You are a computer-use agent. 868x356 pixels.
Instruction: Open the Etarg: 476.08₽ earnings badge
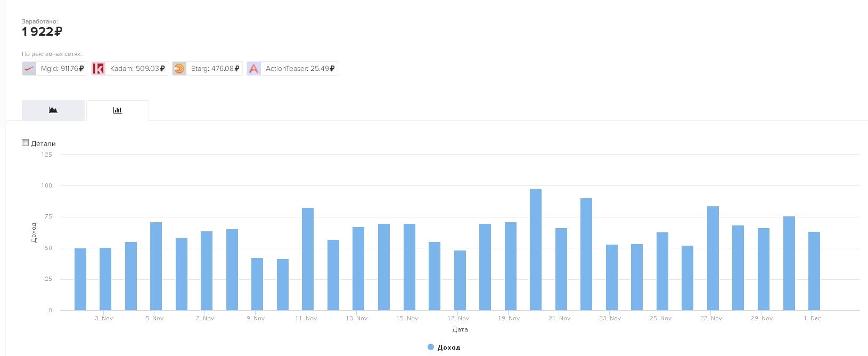click(x=215, y=69)
